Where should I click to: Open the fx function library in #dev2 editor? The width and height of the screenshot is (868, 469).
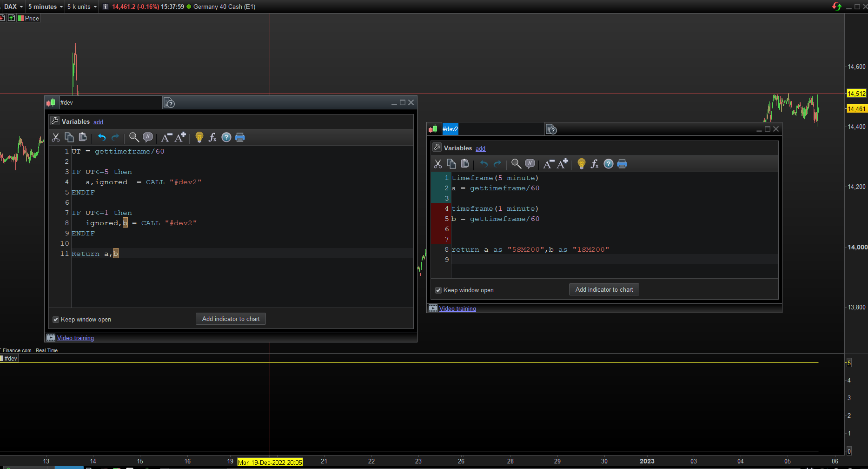pyautogui.click(x=595, y=164)
